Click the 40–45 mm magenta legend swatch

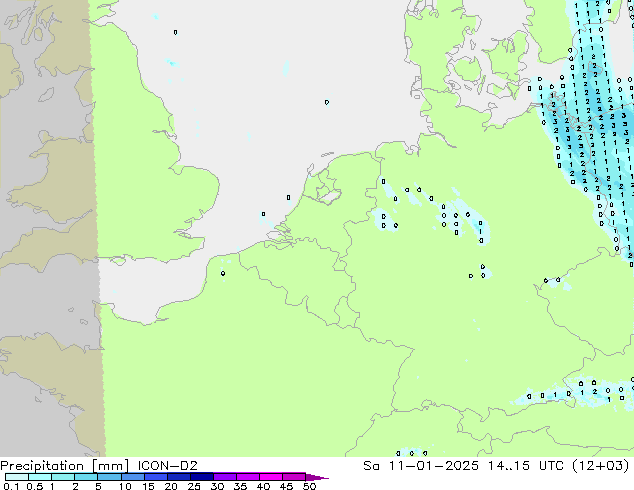(x=271, y=477)
